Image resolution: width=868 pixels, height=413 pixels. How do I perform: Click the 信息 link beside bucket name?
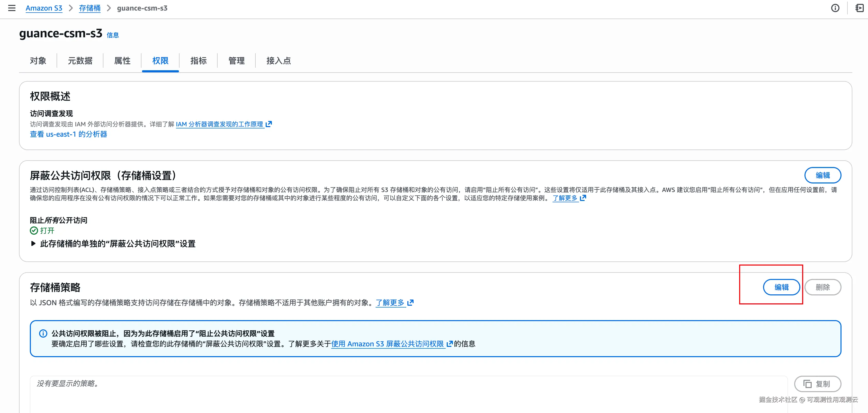pos(113,35)
